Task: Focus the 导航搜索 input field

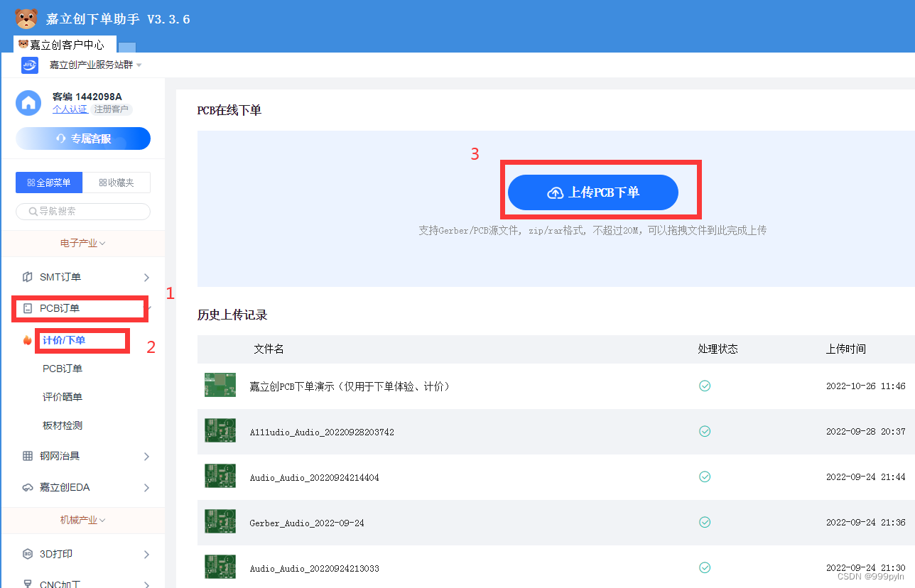Action: pyautogui.click(x=83, y=212)
